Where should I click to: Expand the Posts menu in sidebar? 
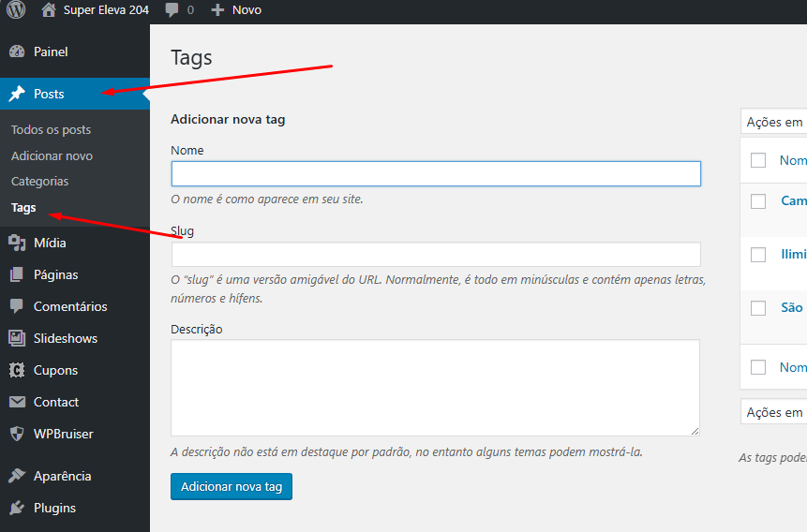pos(49,94)
